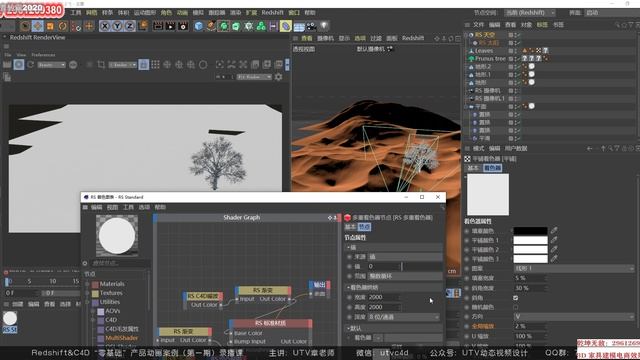Open the depth bits-per-channel dropdown
Screen dimensions: 640x360
click(404, 317)
